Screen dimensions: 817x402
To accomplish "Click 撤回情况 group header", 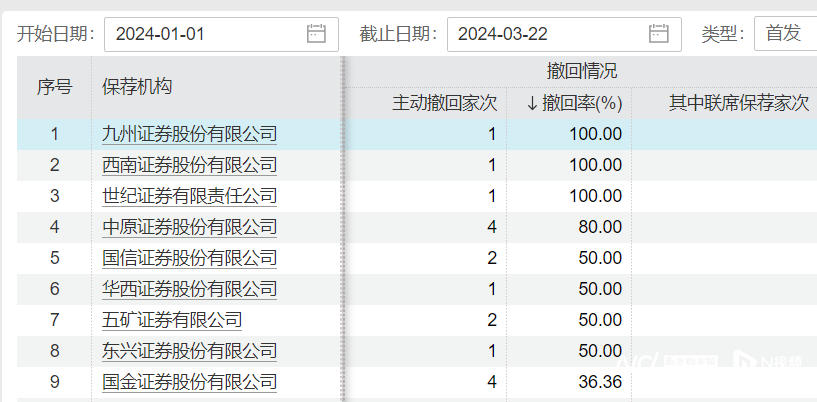I will pos(581,71).
